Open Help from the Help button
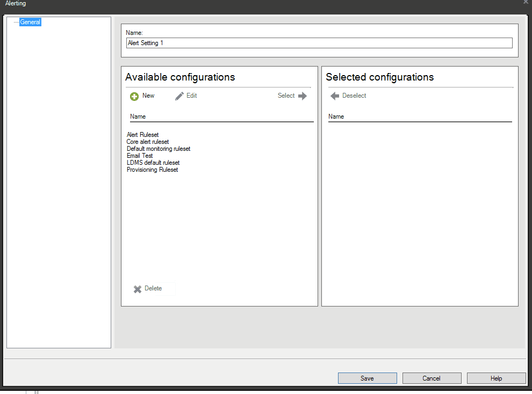 click(x=495, y=378)
